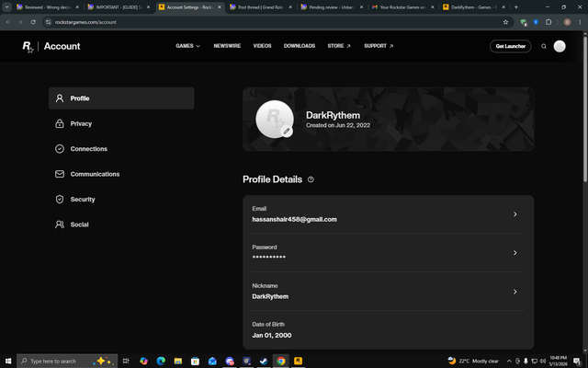Open the search icon in site header
Screen dimensions: 588x368
[x=543, y=46]
